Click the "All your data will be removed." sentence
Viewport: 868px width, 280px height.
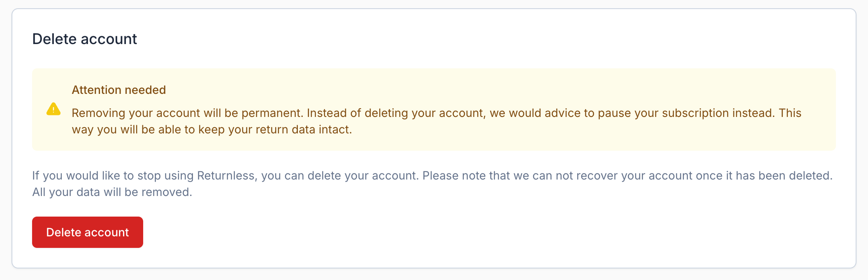tap(112, 192)
